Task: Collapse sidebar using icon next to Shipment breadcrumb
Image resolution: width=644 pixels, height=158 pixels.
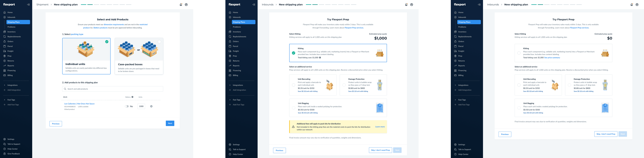Action: click(x=28, y=4)
